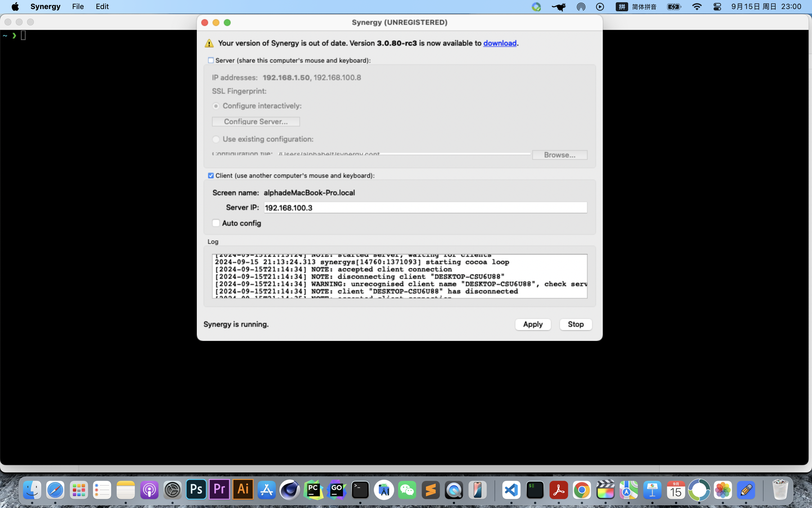
Task: Open Wi-Fi status menu
Action: (x=697, y=7)
